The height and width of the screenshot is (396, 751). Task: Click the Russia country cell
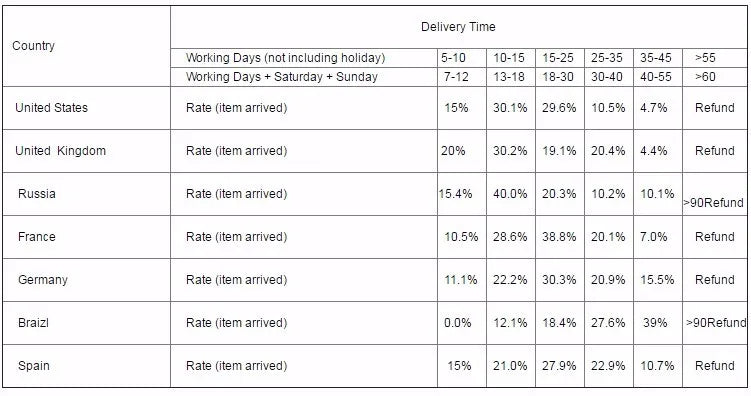[86, 194]
